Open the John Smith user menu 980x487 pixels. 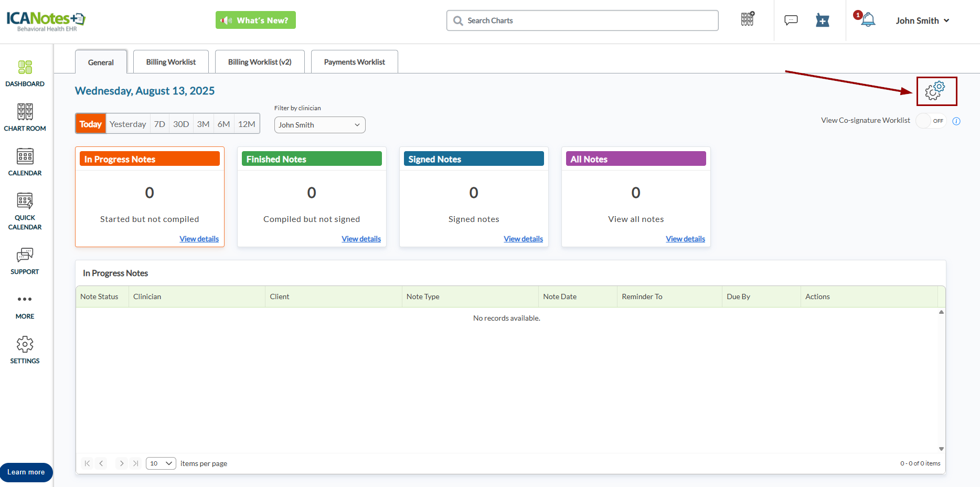pyautogui.click(x=922, y=20)
